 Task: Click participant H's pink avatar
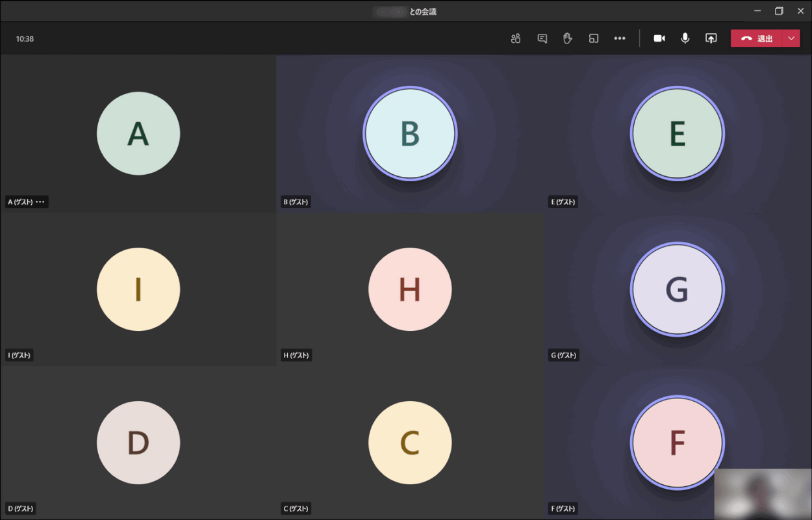[x=410, y=289]
